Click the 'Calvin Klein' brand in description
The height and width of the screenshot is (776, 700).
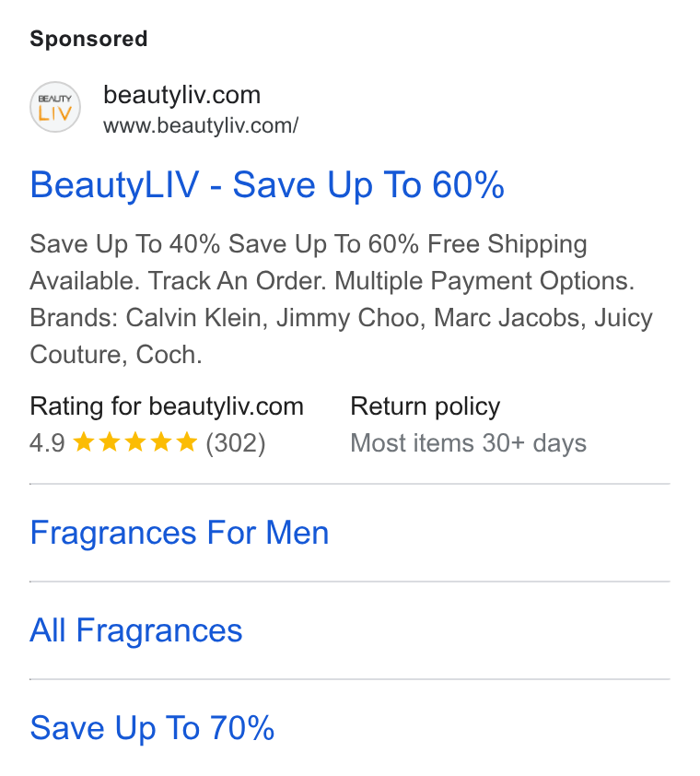pos(193,318)
